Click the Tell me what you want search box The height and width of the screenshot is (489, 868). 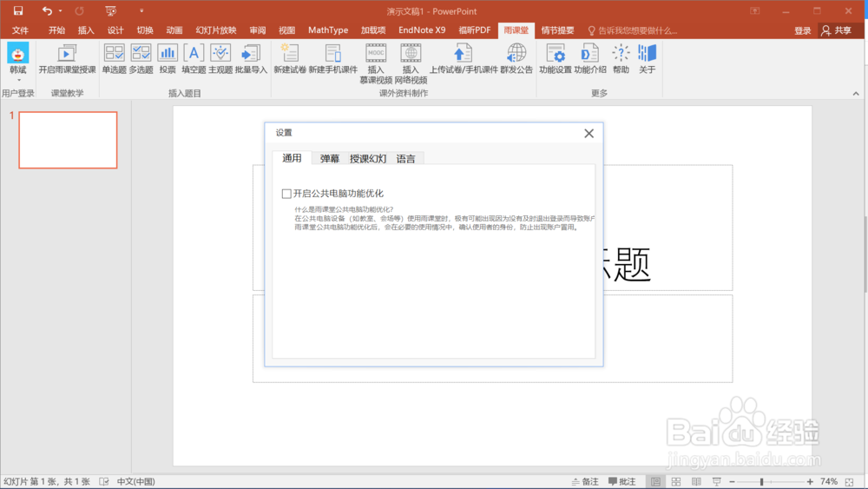coord(633,30)
